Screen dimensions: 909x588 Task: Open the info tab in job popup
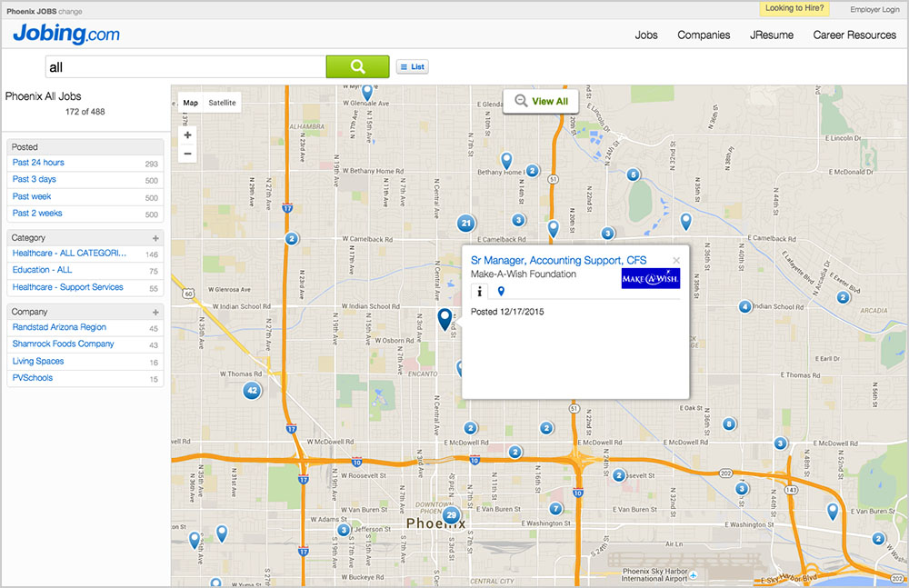click(x=479, y=291)
